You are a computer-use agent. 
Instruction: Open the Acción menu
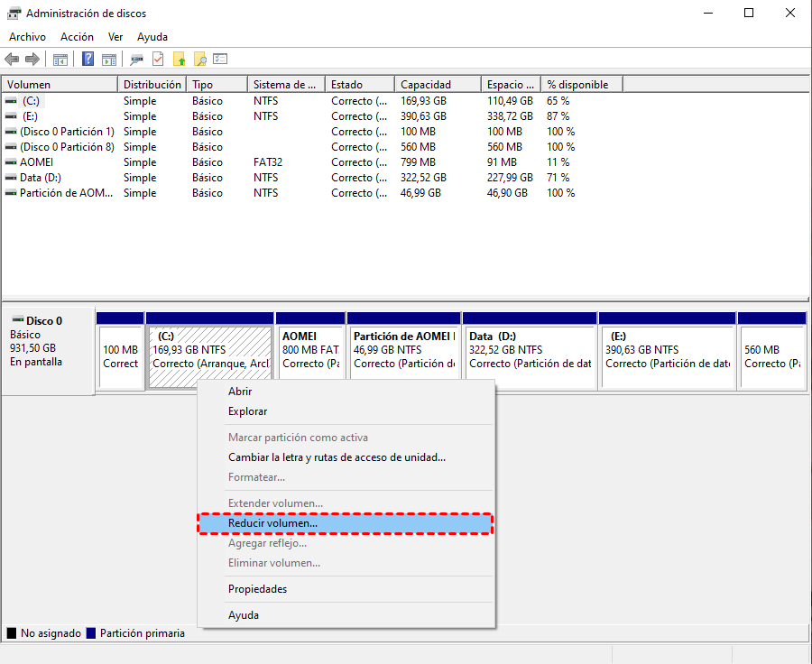(x=77, y=37)
